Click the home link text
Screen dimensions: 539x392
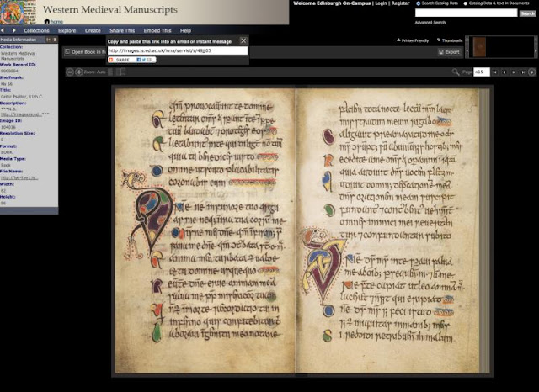[56, 22]
